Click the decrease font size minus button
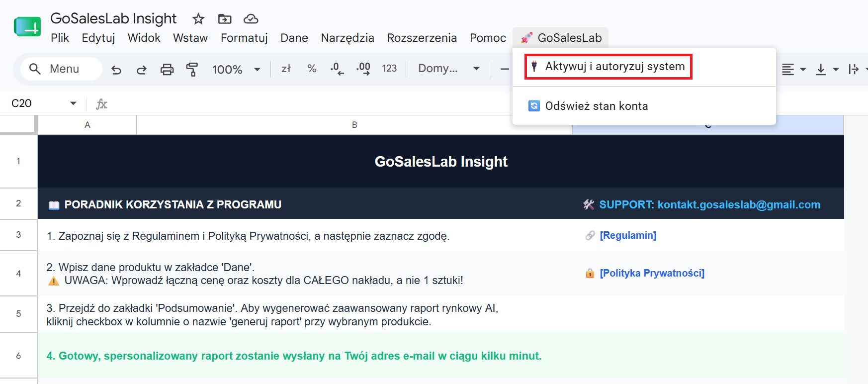868x384 pixels. coord(505,69)
